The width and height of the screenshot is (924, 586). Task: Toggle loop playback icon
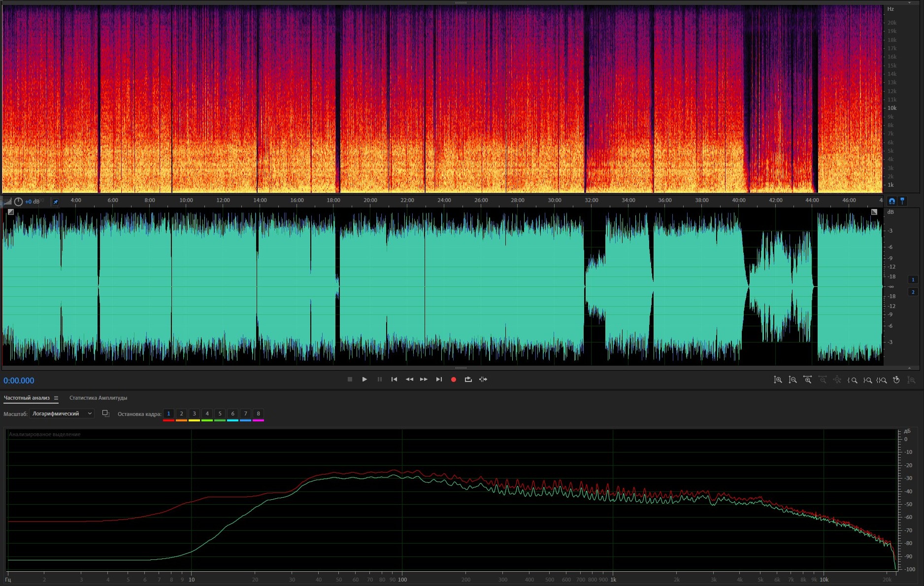point(468,379)
